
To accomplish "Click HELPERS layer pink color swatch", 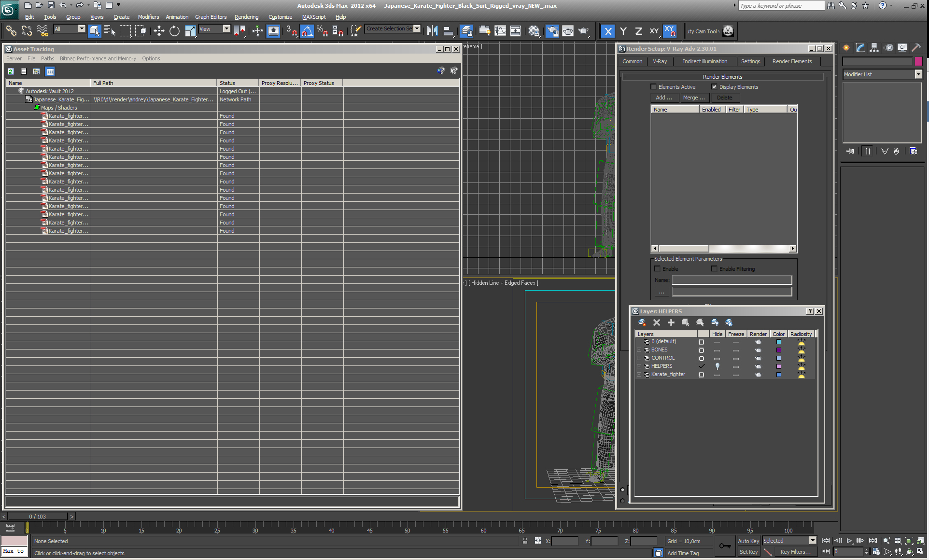I will (778, 366).
